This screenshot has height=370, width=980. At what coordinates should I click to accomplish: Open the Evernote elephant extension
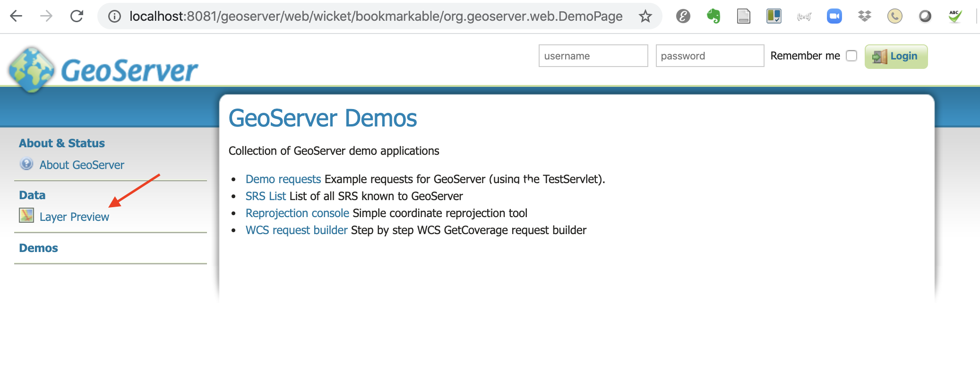714,17
